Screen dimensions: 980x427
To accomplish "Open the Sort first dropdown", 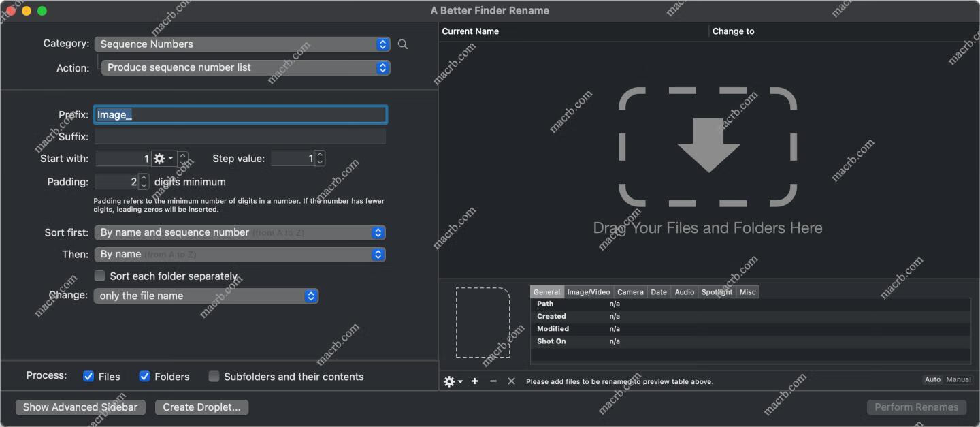I will click(x=240, y=232).
